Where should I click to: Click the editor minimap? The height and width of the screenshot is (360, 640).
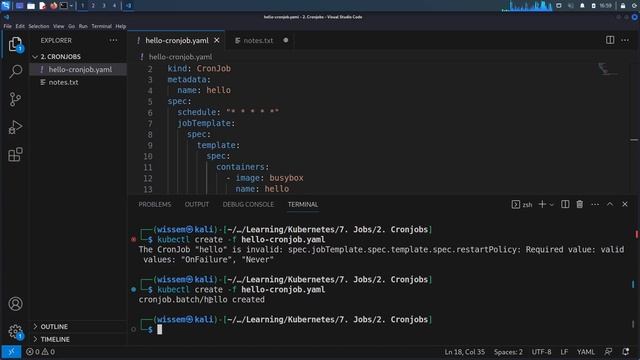[x=608, y=69]
